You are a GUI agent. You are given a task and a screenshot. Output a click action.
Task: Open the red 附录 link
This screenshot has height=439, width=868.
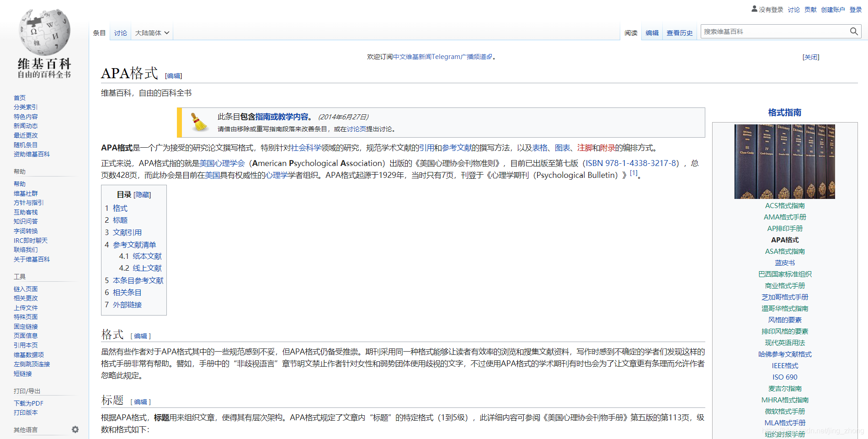607,148
